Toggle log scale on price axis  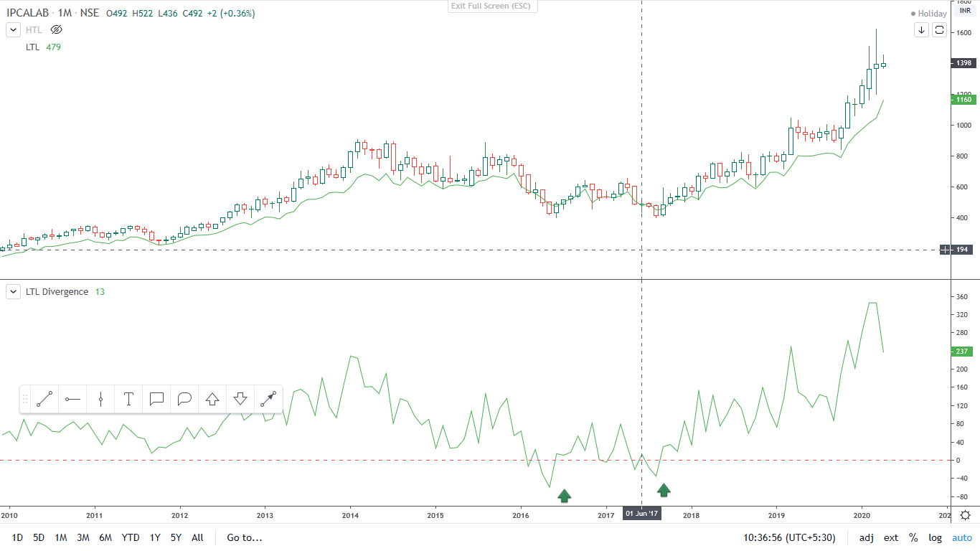pos(935,537)
